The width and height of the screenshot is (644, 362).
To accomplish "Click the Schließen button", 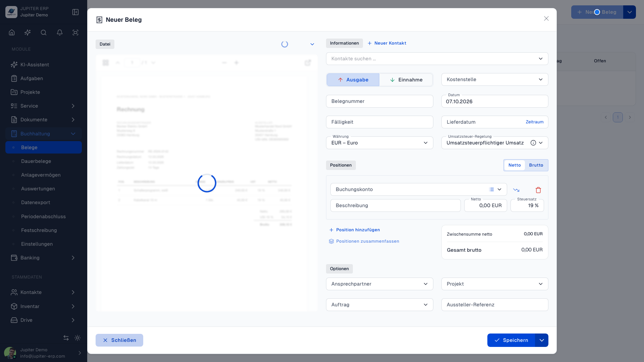I will [119, 340].
